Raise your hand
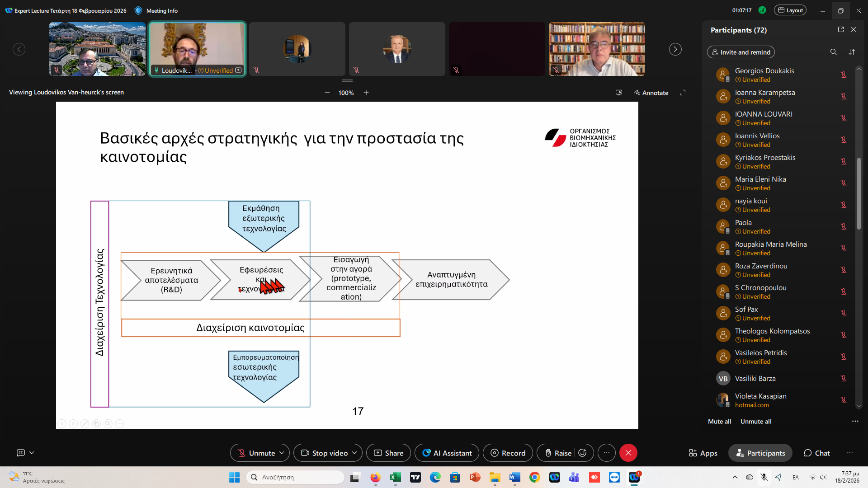Image resolution: width=868 pixels, height=488 pixels. tap(557, 453)
